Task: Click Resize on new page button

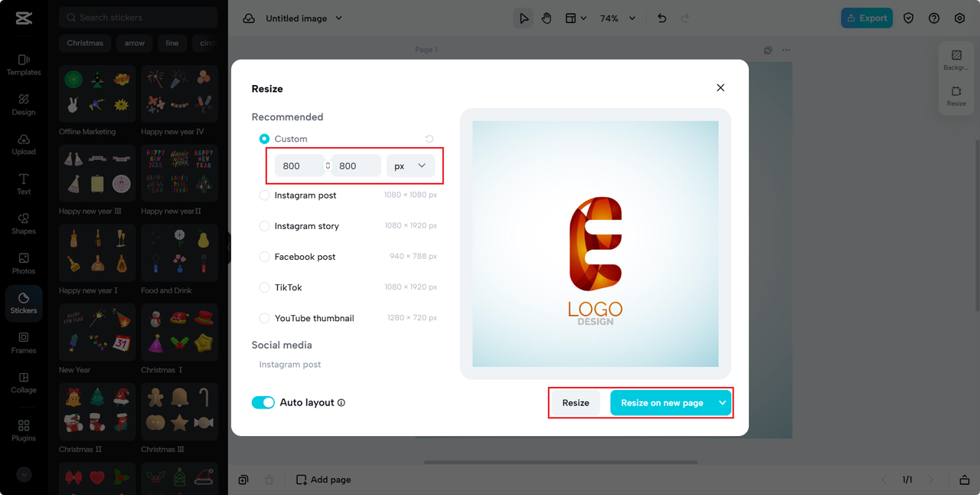Action: (661, 403)
